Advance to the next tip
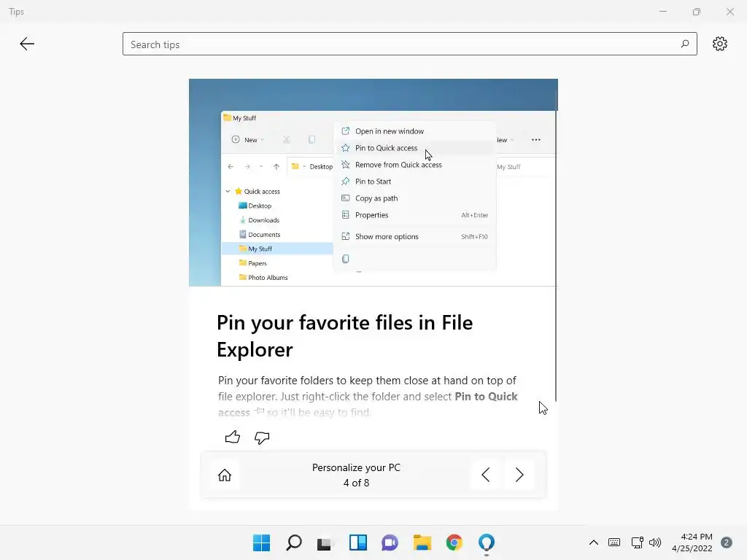Viewport: 747px width, 560px height. tap(519, 475)
